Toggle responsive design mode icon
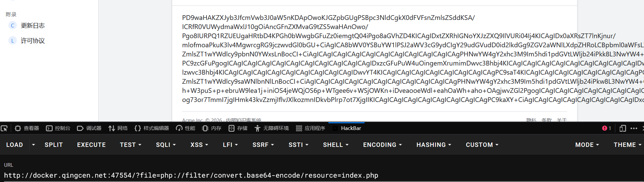This screenshot has height=182, width=644. [623, 128]
